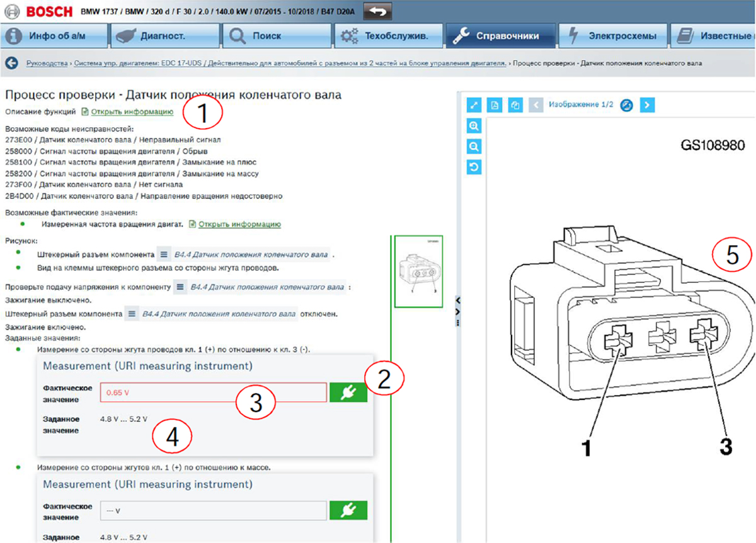Open the Известные tab at far right
Viewport: 756px width, 543px height.
point(714,36)
